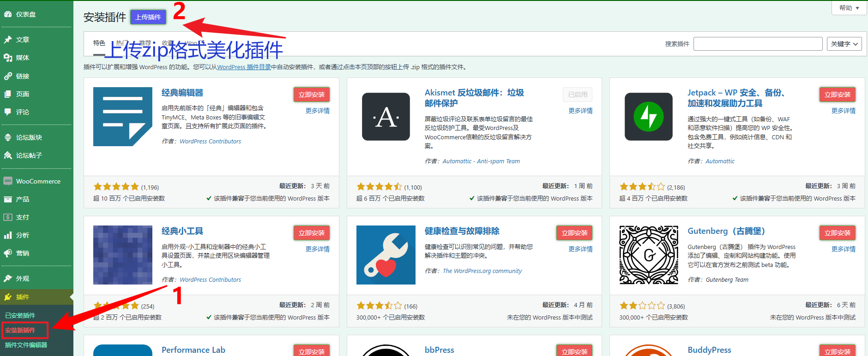Click the Dashboard (仪表盘) gauge icon
The image size is (868, 356).
tap(8, 14)
